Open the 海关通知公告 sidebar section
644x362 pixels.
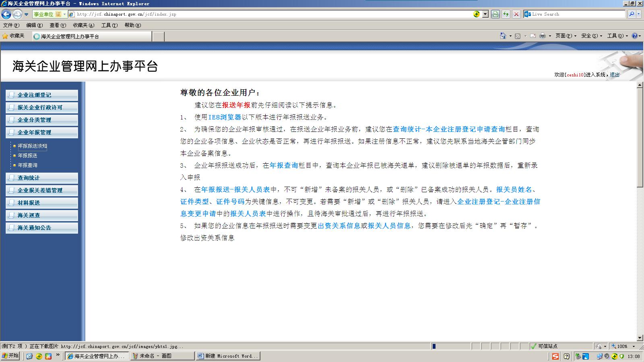coord(42,228)
